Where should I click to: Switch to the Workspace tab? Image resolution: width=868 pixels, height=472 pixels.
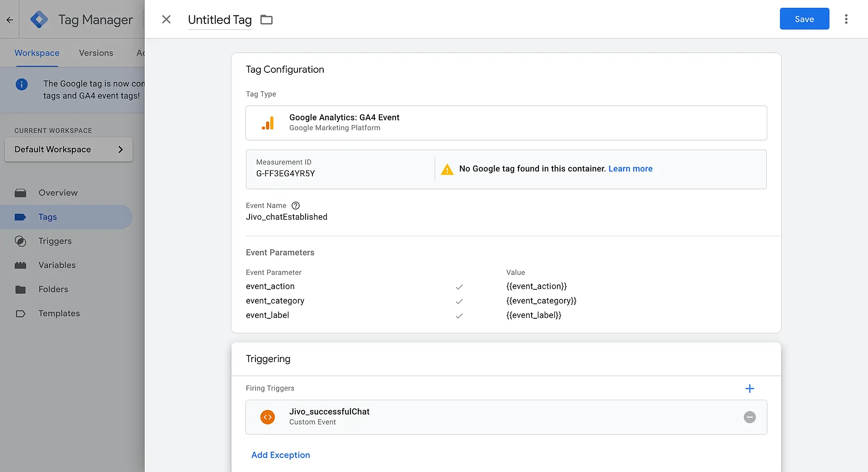(37, 53)
